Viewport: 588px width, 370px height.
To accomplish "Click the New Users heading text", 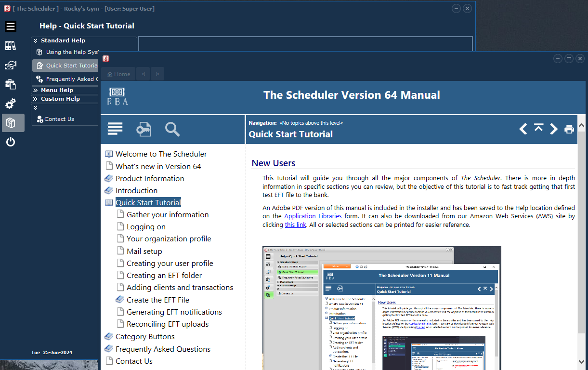I will click(274, 163).
